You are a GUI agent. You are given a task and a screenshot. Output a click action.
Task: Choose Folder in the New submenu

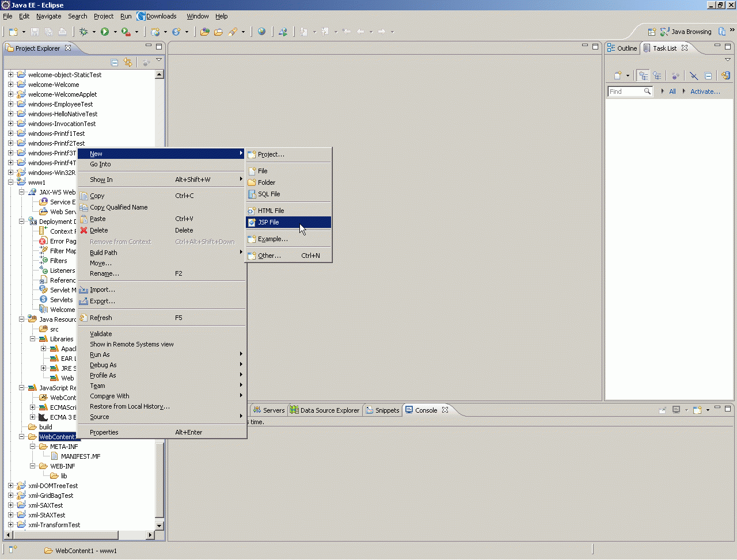(x=289, y=182)
